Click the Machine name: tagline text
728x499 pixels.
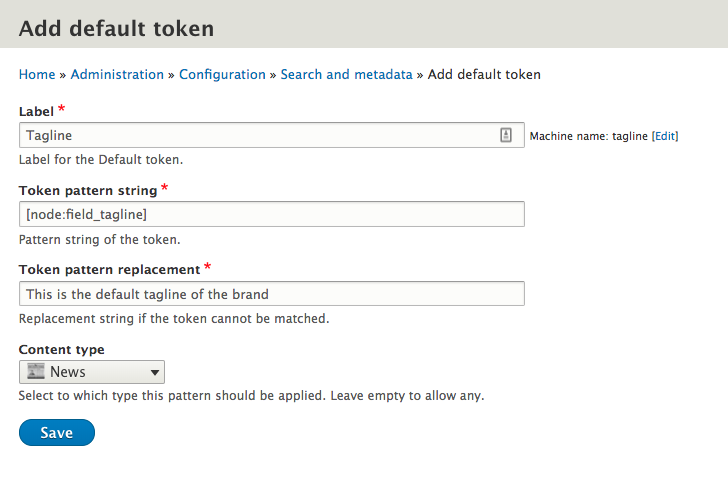pyautogui.click(x=588, y=136)
